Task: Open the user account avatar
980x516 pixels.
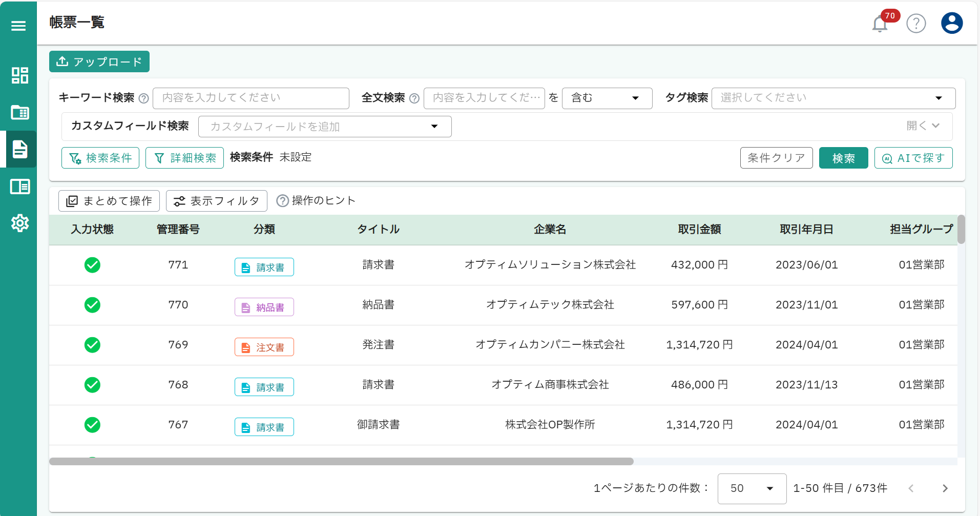Action: tap(951, 23)
